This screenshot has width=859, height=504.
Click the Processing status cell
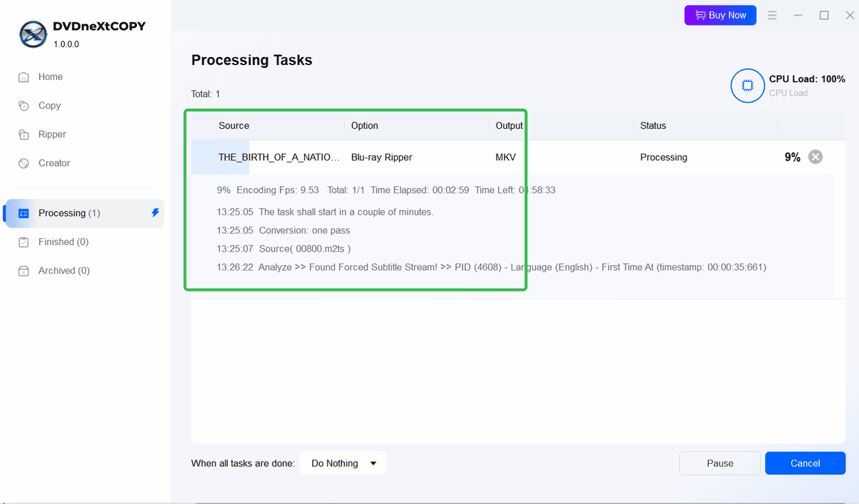point(664,157)
